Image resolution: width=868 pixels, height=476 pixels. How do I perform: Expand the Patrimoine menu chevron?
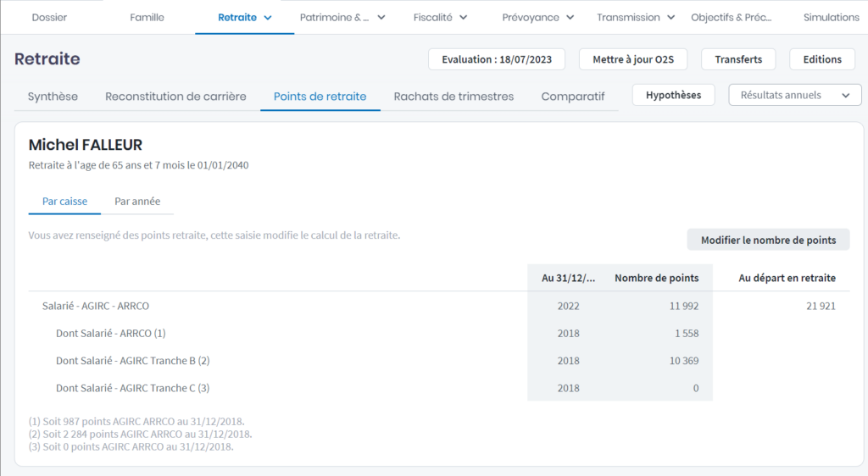coord(381,17)
